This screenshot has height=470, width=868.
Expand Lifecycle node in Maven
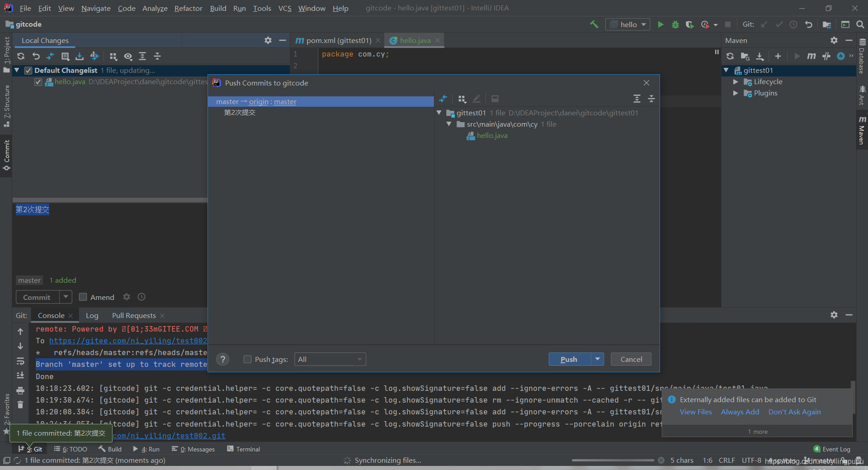(736, 82)
